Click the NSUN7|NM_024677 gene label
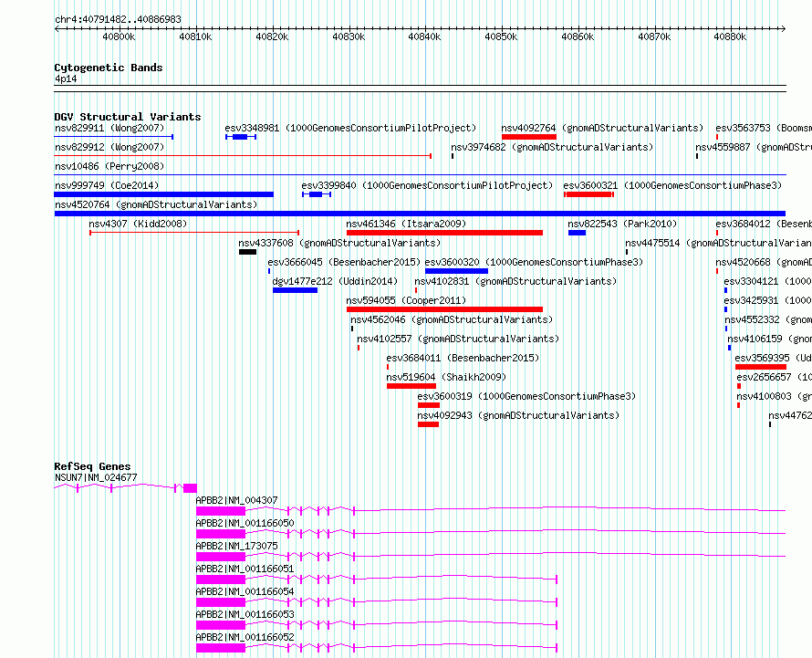The height and width of the screenshot is (658, 812). tap(96, 477)
